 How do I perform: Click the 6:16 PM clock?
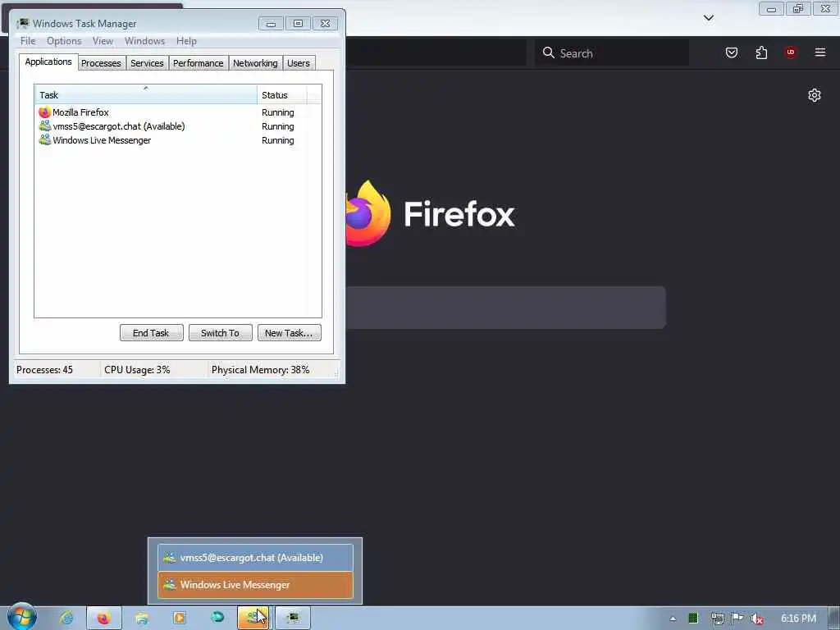[x=798, y=619]
